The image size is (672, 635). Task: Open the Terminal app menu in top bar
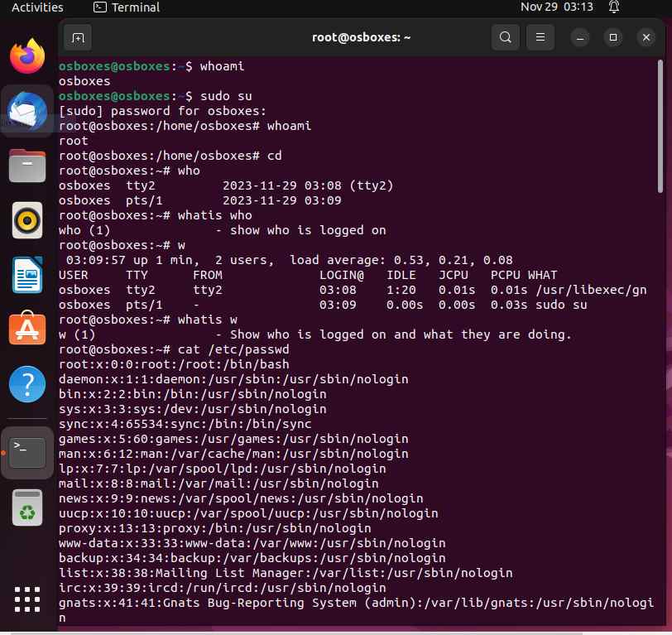pyautogui.click(x=127, y=7)
